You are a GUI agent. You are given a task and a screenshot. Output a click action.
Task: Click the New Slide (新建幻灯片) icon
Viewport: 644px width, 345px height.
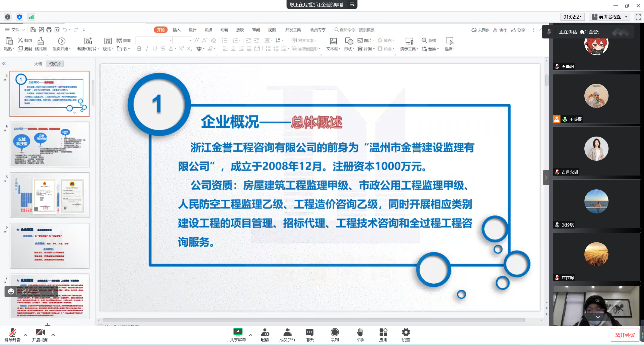88,41
